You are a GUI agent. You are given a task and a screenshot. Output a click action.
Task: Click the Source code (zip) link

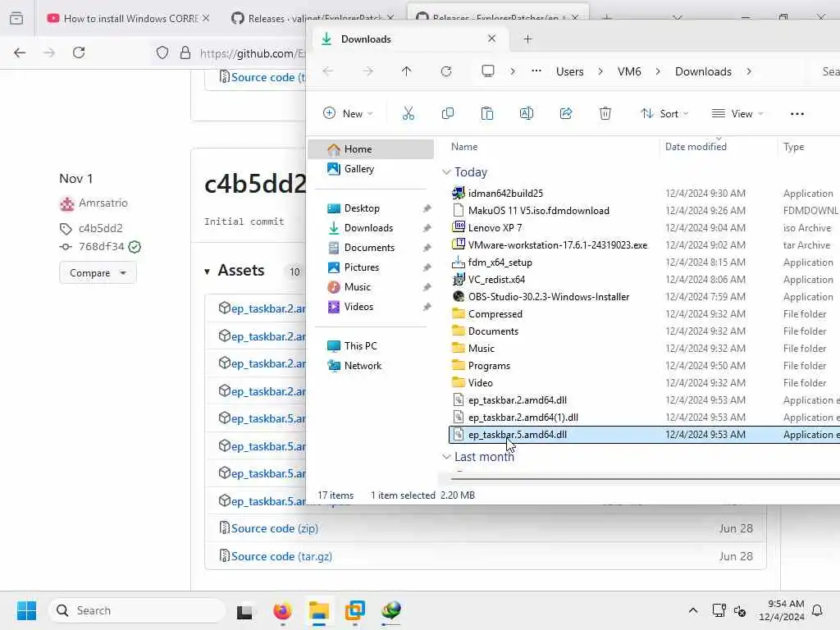click(x=274, y=528)
